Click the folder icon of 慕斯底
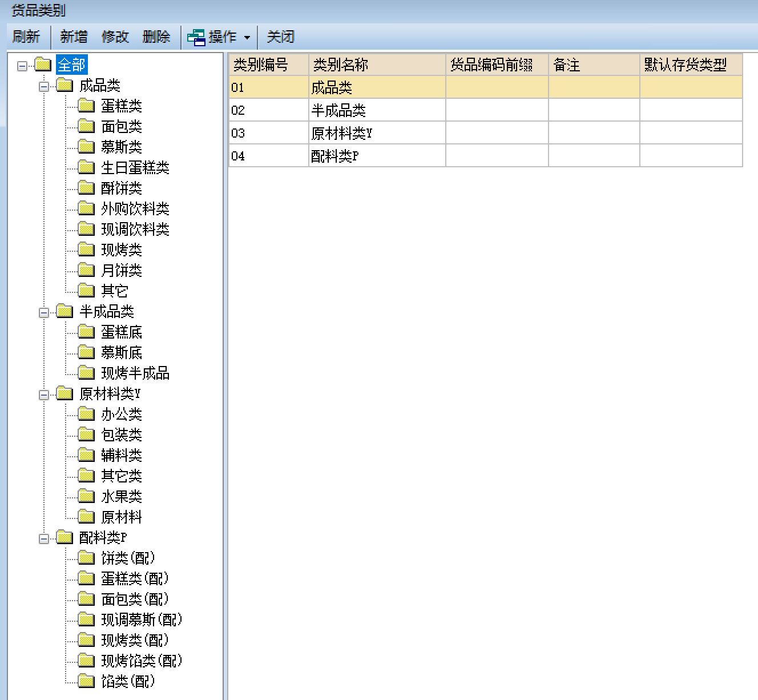Screen dimensions: 758x700 [86, 352]
